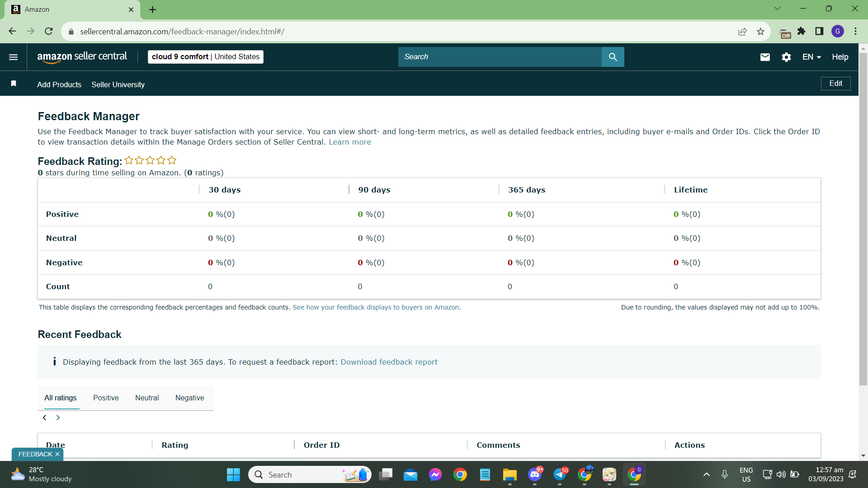Viewport: 868px width, 488px height.
Task: Bookmark this page with star icon
Action: [x=760, y=32]
